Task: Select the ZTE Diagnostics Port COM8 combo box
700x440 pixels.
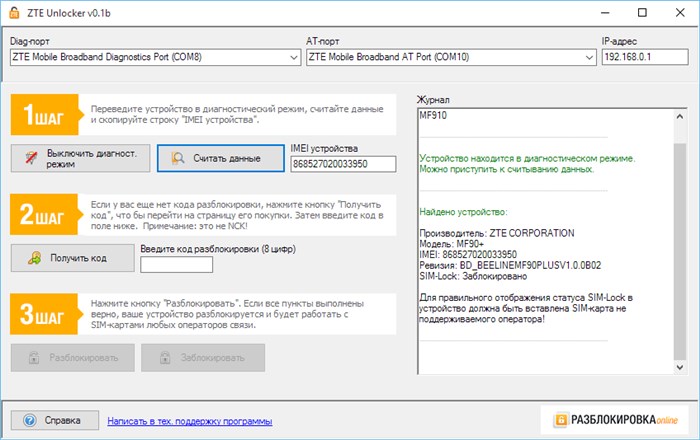Action: 155,57
